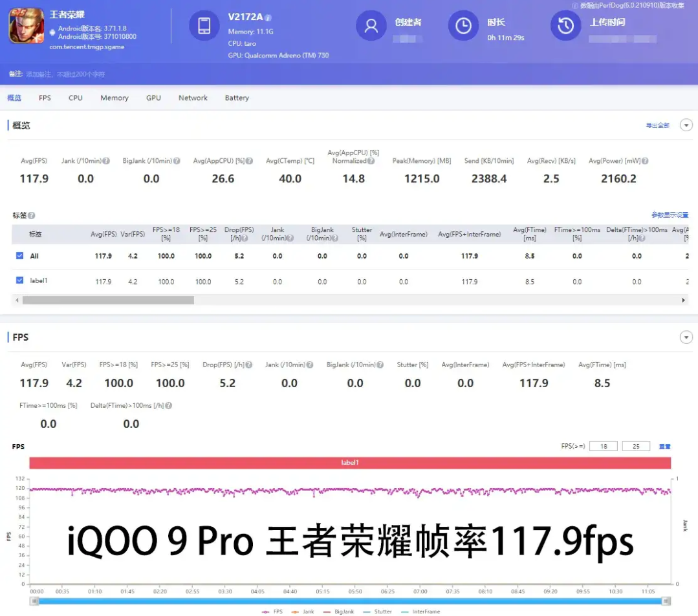Toggle InterFrame series in chart legend
The height and width of the screenshot is (616, 698).
point(420,612)
